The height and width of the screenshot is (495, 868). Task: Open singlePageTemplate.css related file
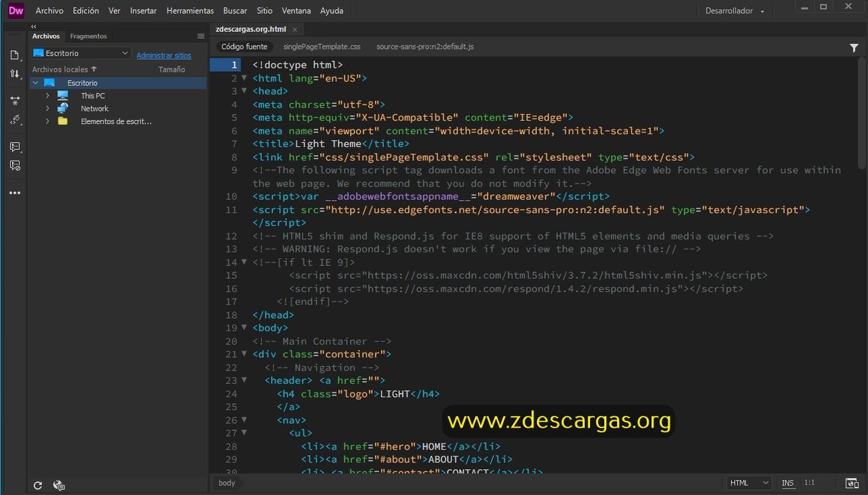[322, 47]
